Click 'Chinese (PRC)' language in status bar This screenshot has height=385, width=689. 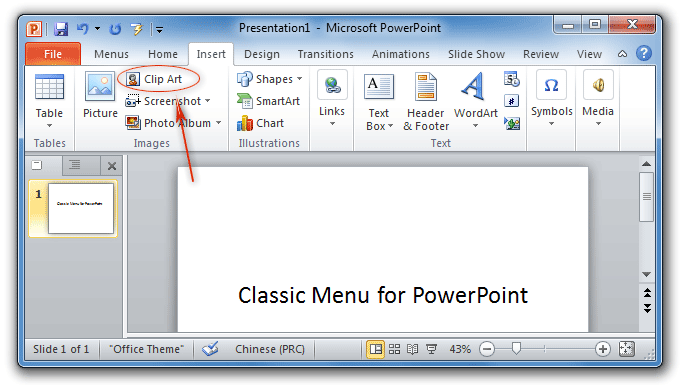pos(270,349)
